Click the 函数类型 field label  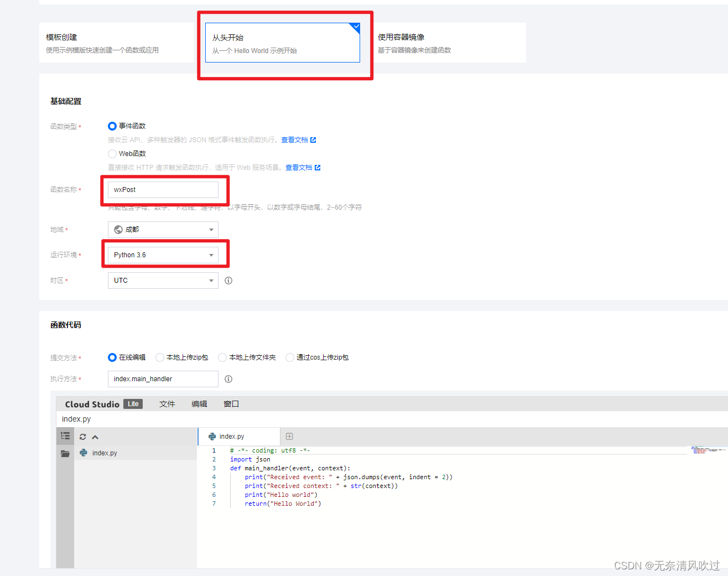point(64,127)
